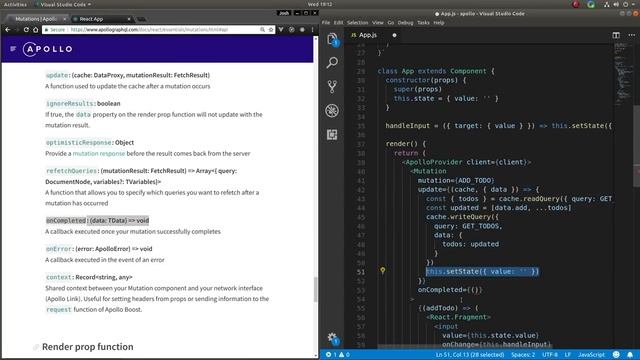Open the feedback smiley in the status bar
Screen dimensions: 640x360
(x=616, y=355)
